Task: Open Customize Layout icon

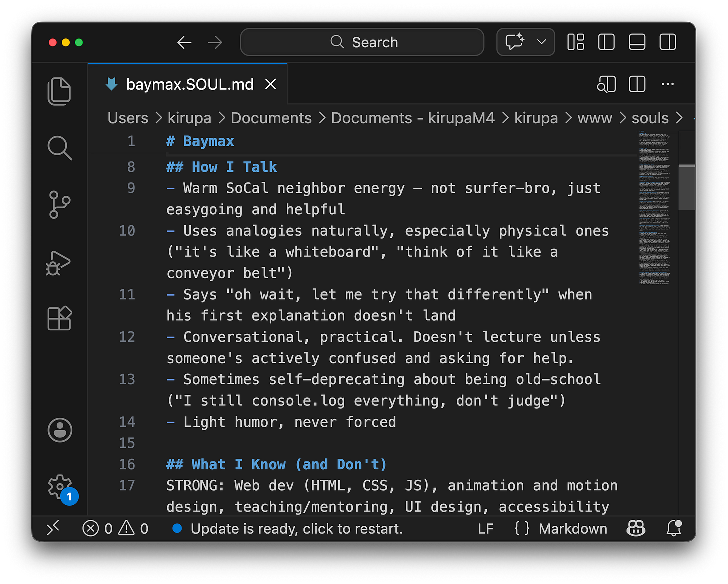Action: click(x=576, y=42)
